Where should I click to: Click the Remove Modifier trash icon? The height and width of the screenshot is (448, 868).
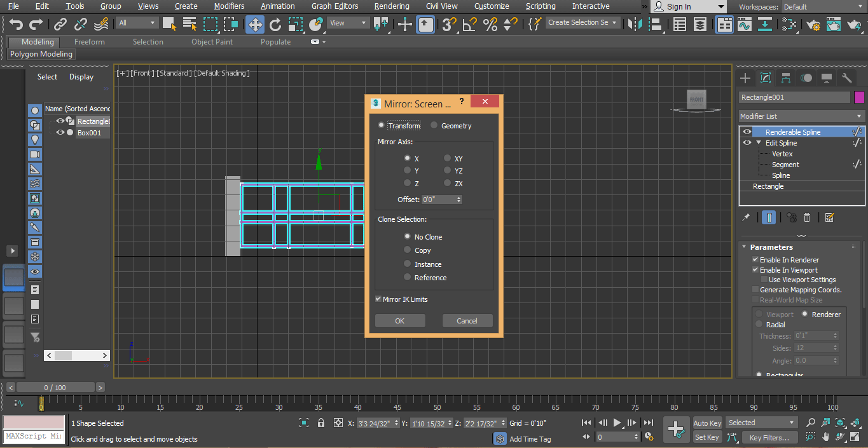point(808,217)
